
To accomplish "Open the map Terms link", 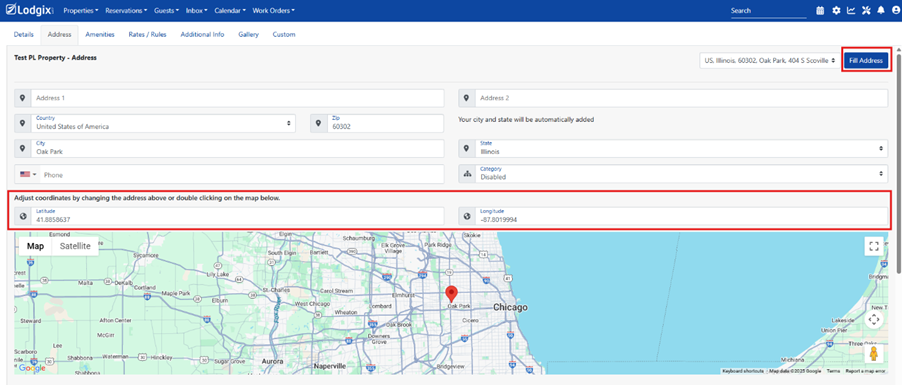I will click(x=833, y=371).
